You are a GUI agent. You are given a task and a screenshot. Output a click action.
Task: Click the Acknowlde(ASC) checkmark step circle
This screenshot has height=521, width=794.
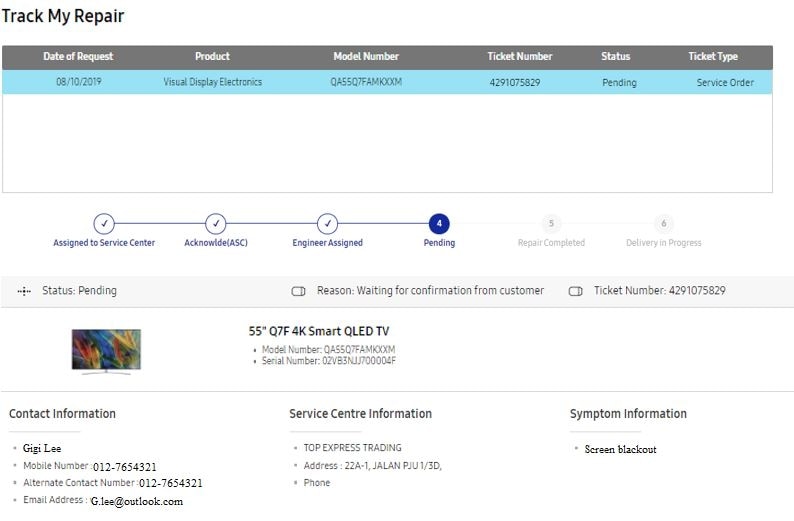coord(216,223)
